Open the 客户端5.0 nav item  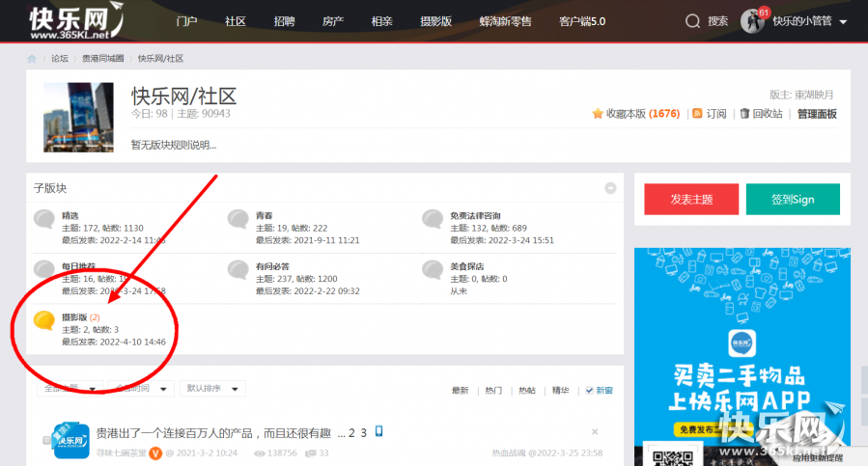582,21
